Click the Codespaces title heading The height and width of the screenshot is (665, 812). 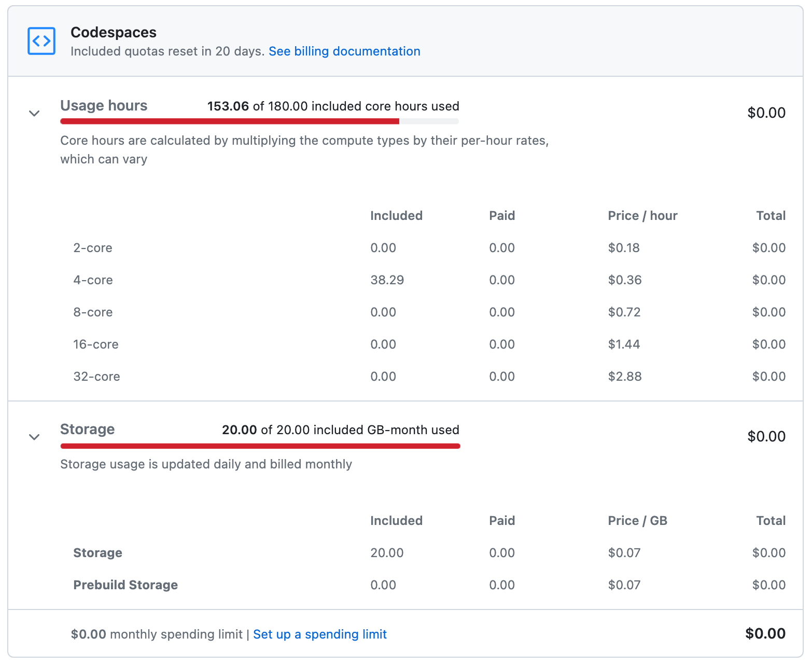click(x=114, y=32)
